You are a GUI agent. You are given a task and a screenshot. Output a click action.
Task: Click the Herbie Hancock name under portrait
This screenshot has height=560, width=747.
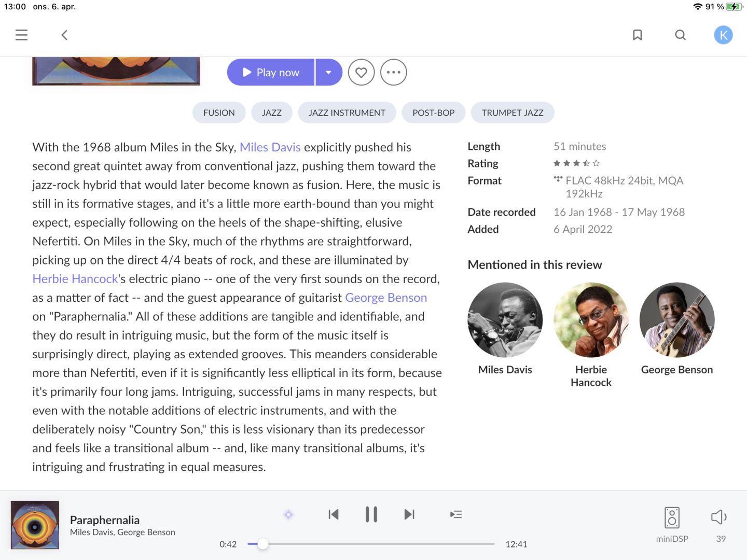coord(591,376)
